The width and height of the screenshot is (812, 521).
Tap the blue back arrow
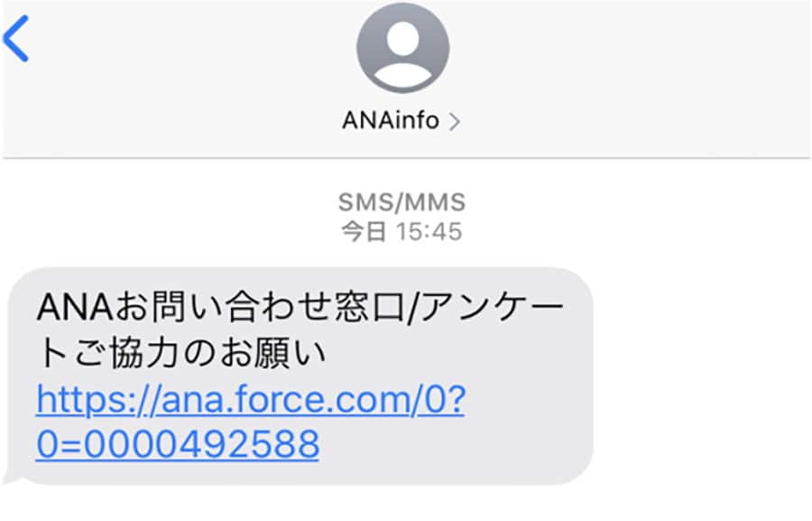point(15,39)
